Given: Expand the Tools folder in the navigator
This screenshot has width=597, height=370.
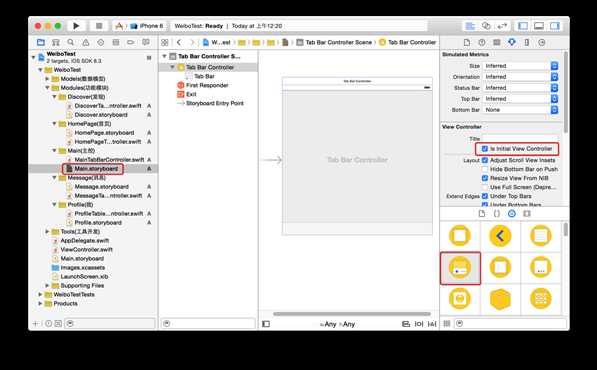Looking at the screenshot, I should pos(47,231).
